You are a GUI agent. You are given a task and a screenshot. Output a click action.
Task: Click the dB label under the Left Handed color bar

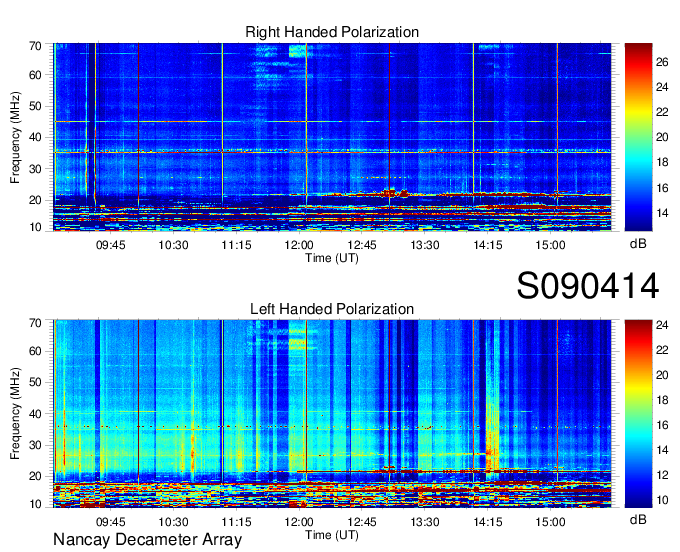(638, 519)
